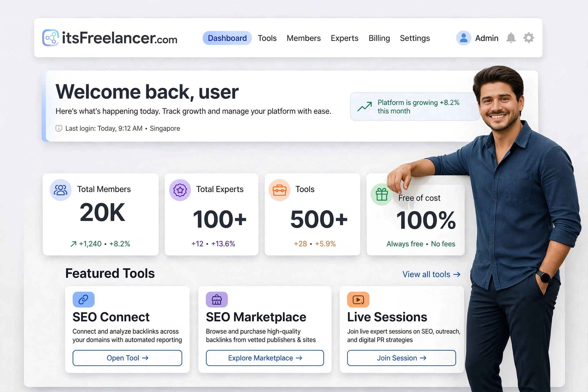Viewport: 588px width, 392px height.
Task: Click the 100+ experts value
Action: coord(220,219)
